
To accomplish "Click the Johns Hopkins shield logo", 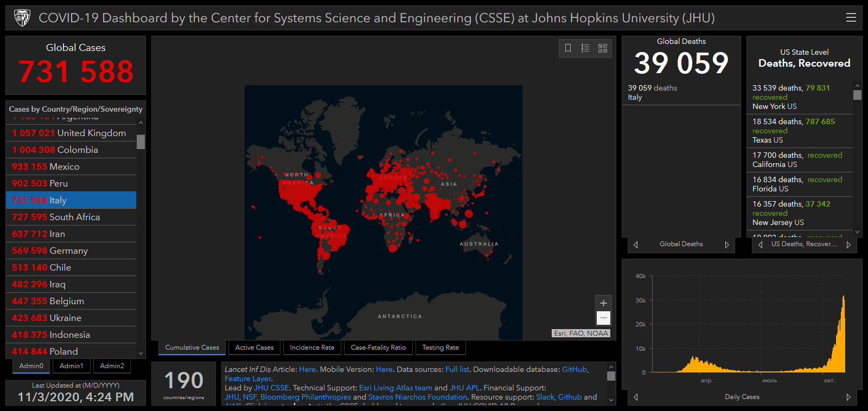I will click(22, 18).
